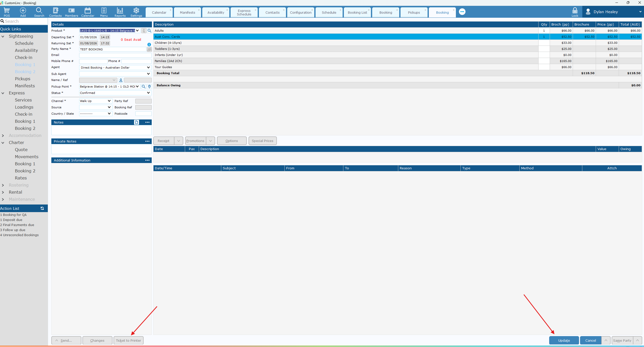
Task: Click the blue info icon near Returning
Action: (149, 45)
